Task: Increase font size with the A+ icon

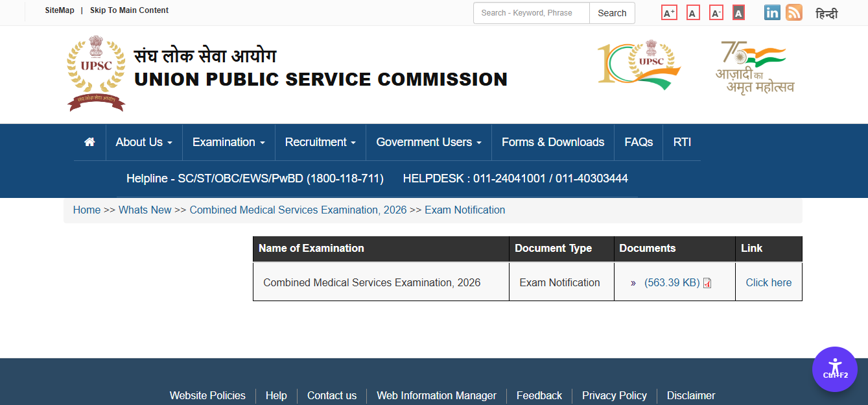Action: tap(669, 12)
